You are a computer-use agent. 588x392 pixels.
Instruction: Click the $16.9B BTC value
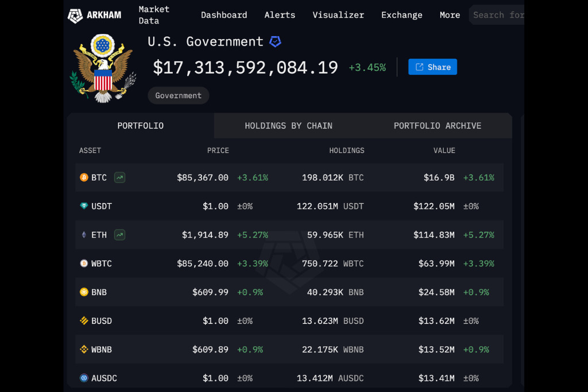click(x=439, y=178)
